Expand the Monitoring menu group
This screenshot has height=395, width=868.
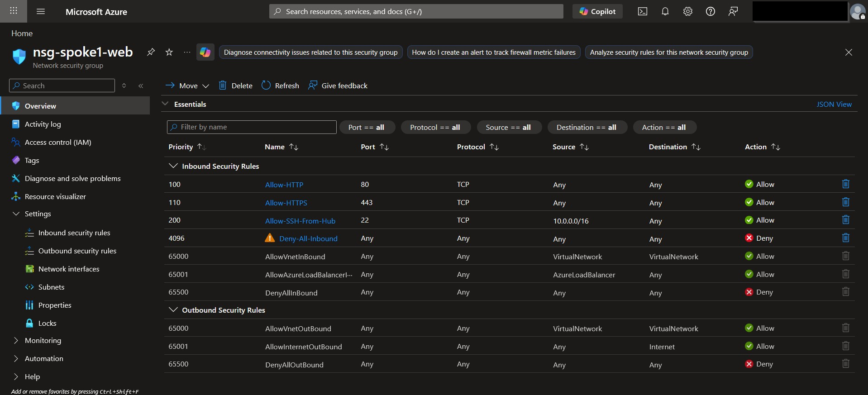[16, 340]
